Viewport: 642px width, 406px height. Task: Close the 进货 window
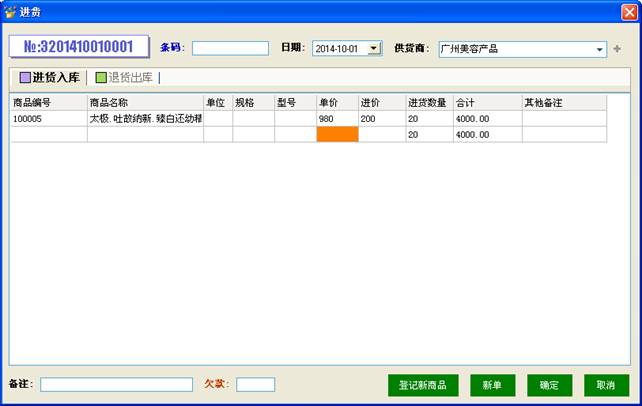coord(627,11)
